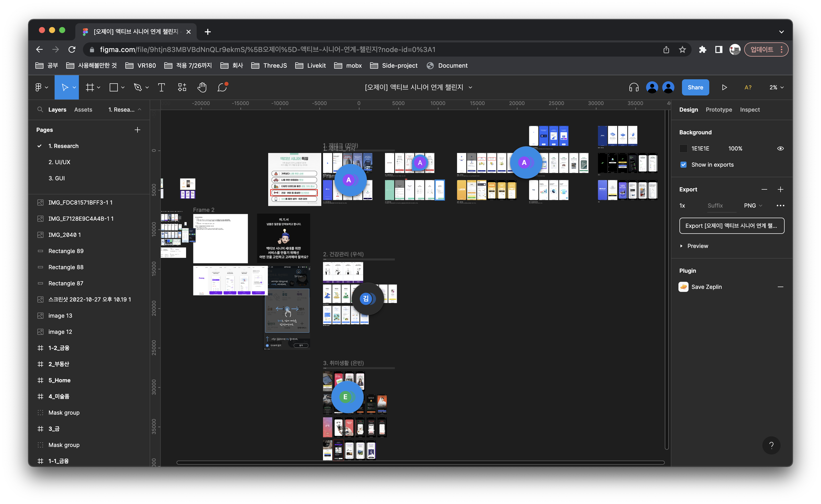Toggle Show in exports checkbox
This screenshot has width=821, height=504.
pos(683,165)
